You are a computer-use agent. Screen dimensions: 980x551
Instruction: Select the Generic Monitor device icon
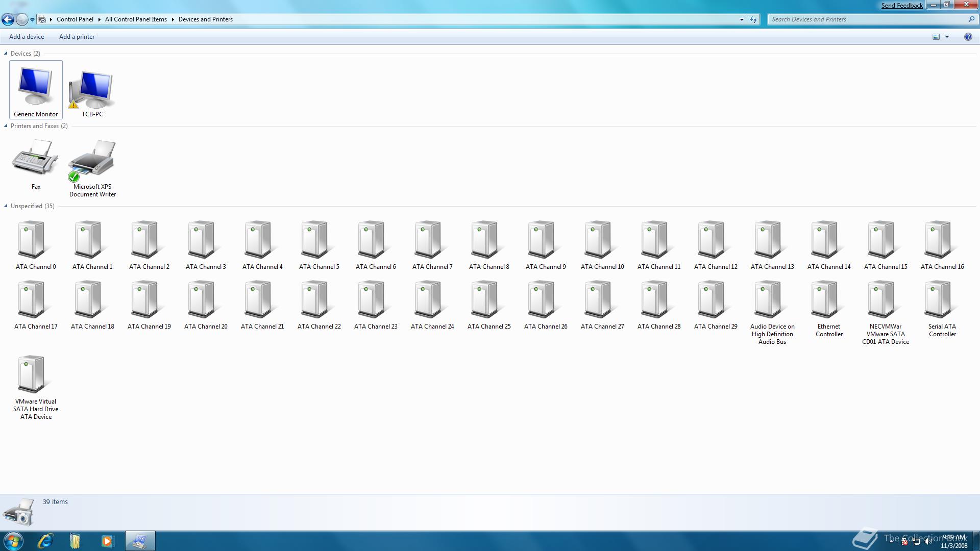click(x=36, y=90)
